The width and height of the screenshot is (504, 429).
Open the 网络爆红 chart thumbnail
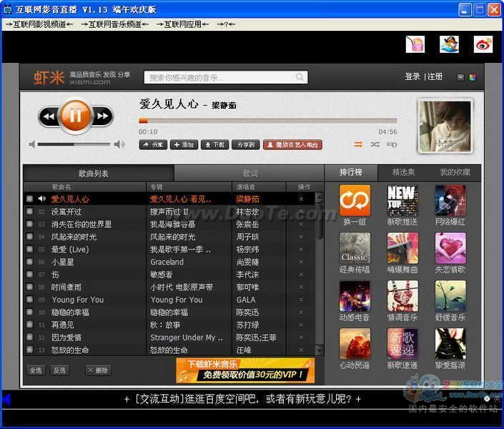(450, 201)
